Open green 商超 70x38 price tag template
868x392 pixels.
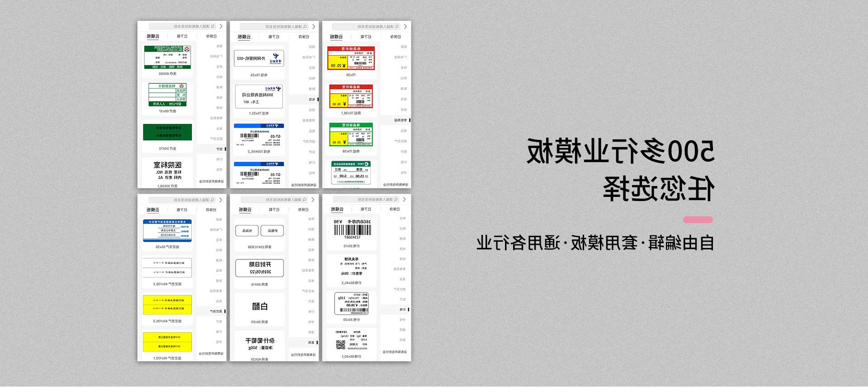pos(351,138)
